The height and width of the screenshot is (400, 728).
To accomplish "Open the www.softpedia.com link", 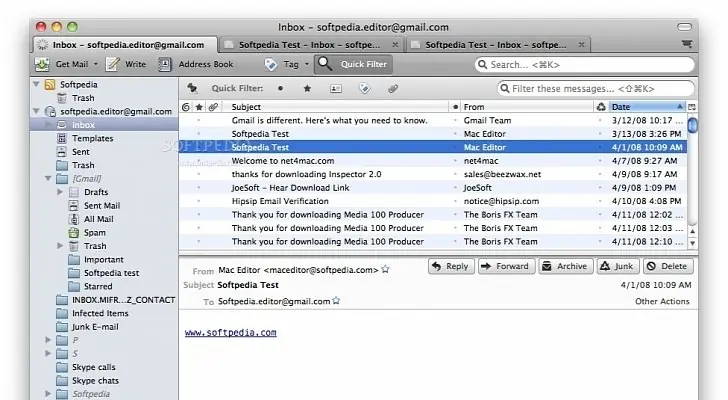I will click(230, 332).
